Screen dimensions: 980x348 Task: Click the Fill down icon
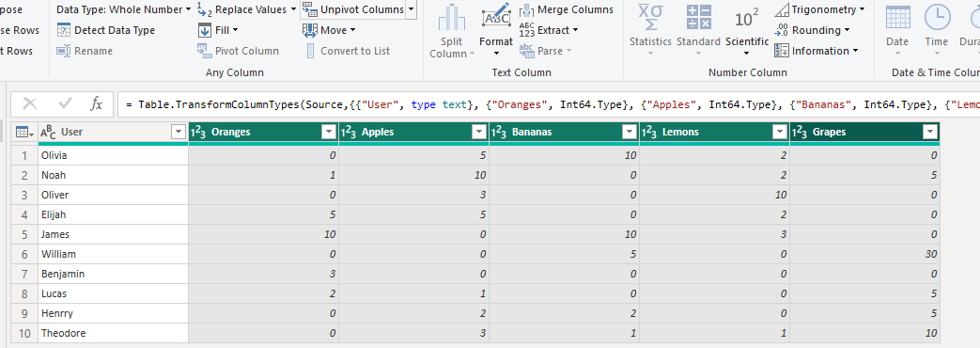(205, 30)
